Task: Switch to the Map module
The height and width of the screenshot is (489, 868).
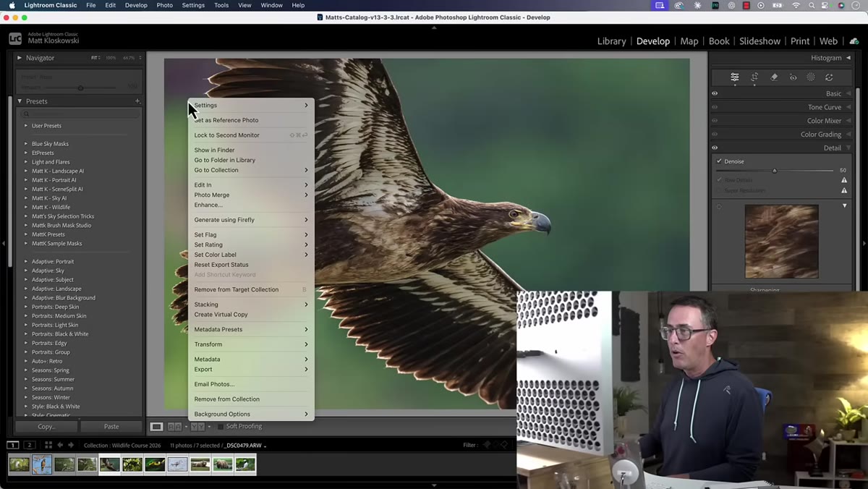Action: click(689, 41)
